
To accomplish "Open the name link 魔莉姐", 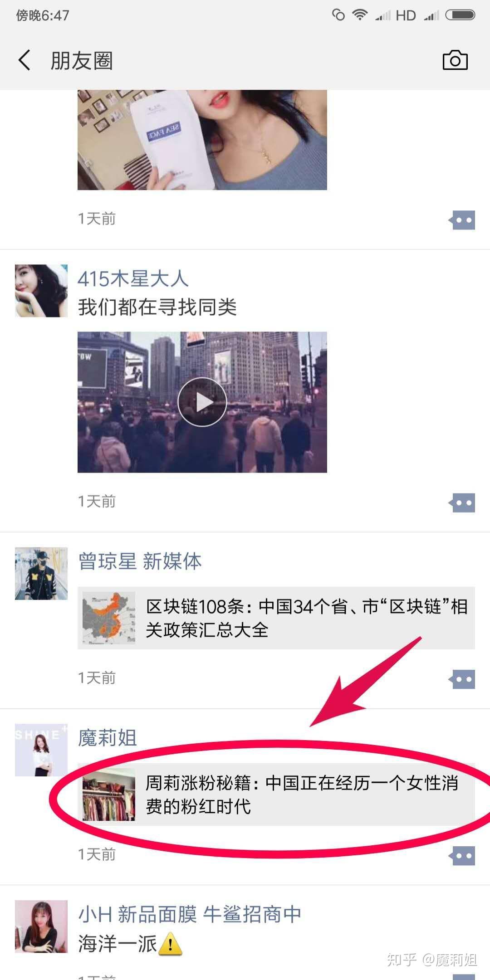I will 108,737.
